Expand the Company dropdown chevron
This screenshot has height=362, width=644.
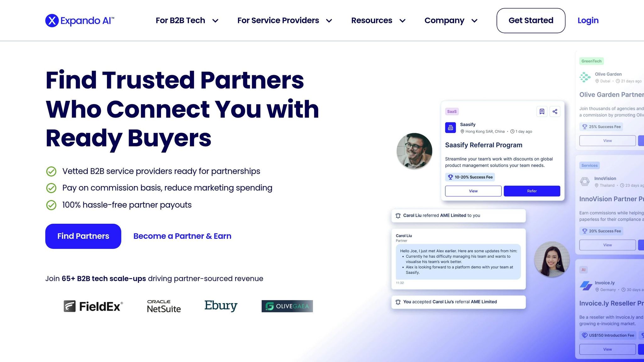coord(475,21)
